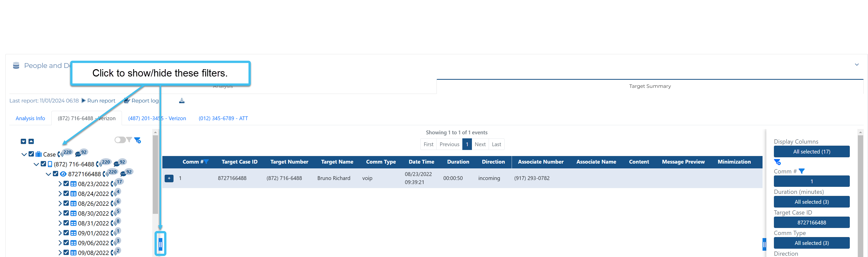The height and width of the screenshot is (257, 868).
Task: Uncheck the 08/23/2022 date checkbox
Action: point(66,184)
